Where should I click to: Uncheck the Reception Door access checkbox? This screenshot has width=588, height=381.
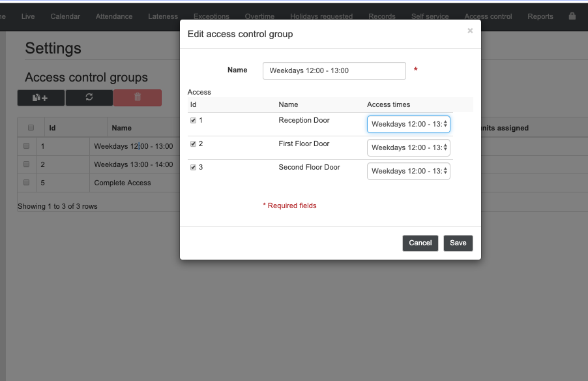(193, 120)
